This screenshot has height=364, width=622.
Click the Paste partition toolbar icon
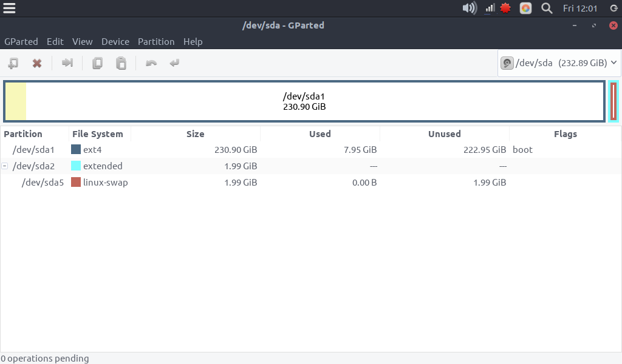tap(121, 63)
